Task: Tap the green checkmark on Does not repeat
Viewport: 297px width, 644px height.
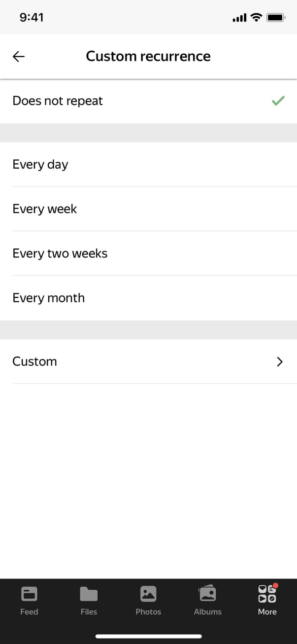Action: (278, 101)
